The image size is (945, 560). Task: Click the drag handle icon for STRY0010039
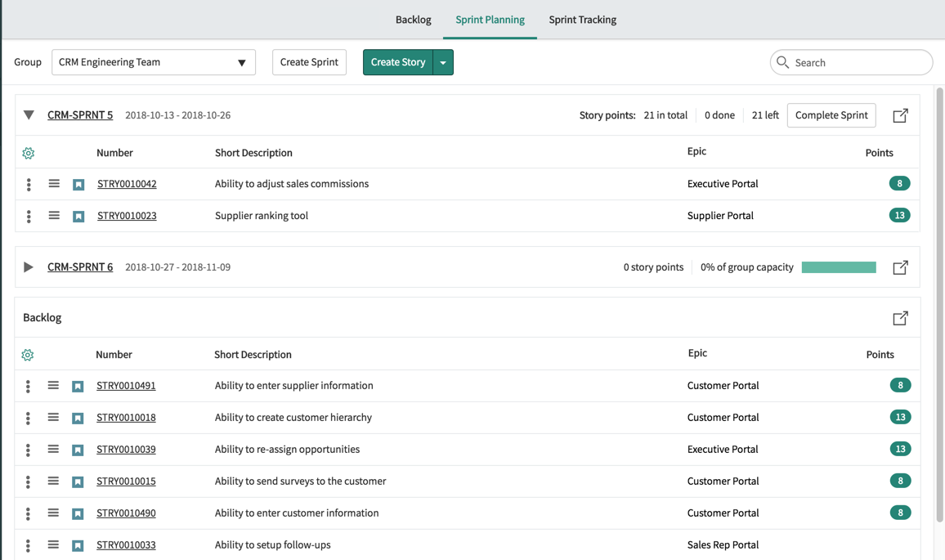pos(54,449)
